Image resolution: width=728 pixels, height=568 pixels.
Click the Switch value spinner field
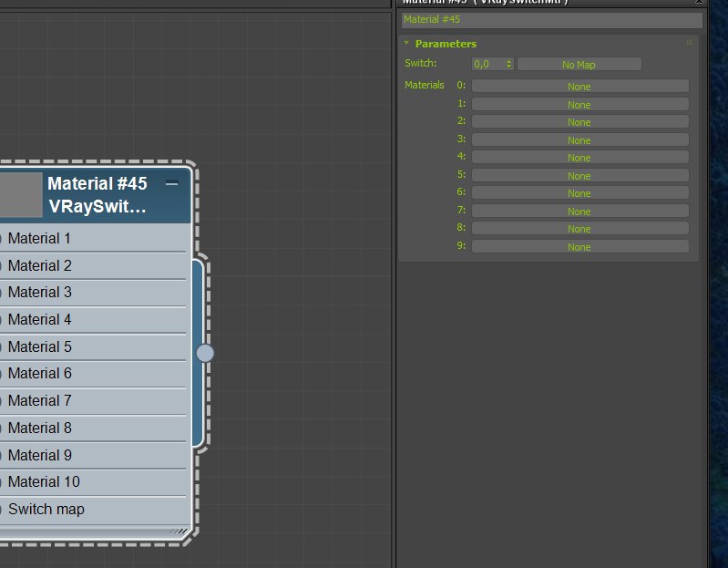tap(488, 64)
